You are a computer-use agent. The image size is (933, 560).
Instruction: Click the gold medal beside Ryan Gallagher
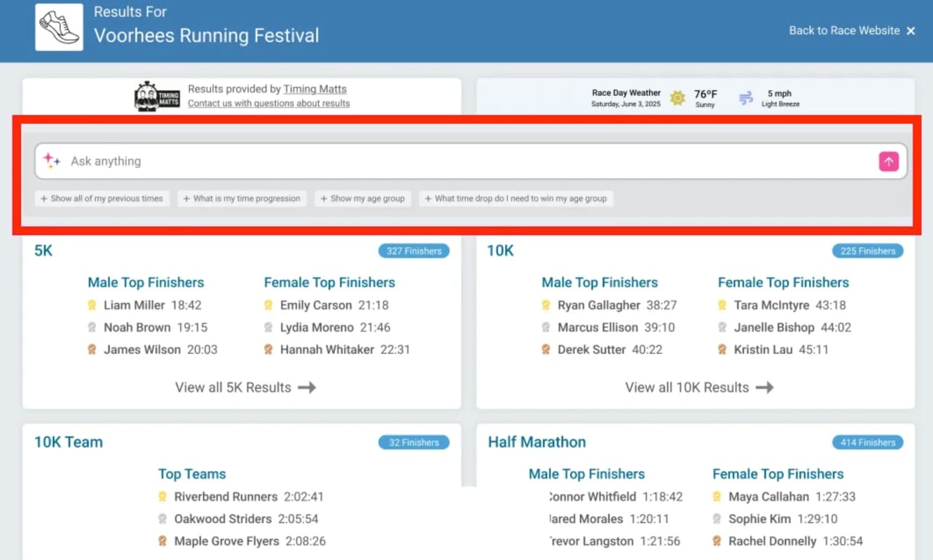pyautogui.click(x=546, y=305)
